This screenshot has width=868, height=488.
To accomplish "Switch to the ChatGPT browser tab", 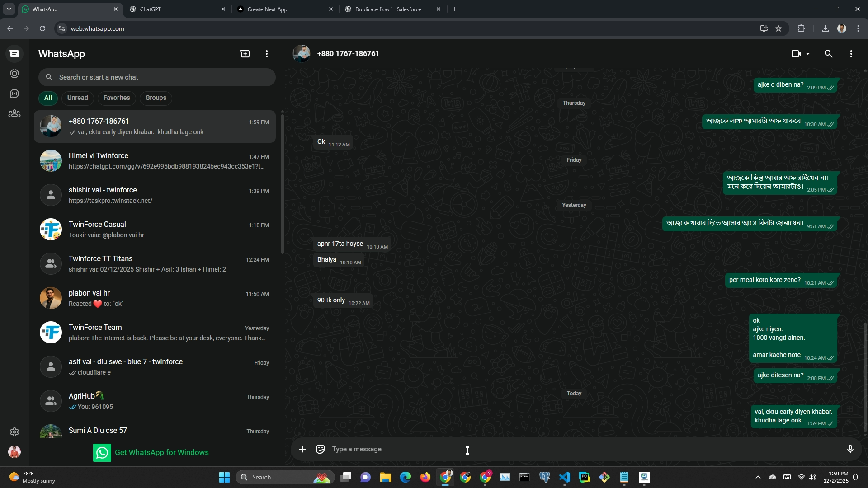I will (177, 9).
